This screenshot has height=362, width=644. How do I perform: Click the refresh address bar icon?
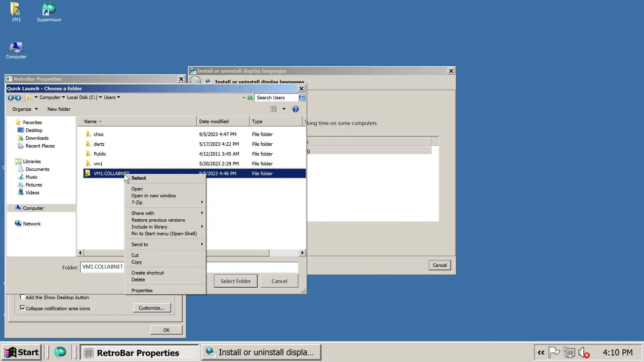[x=250, y=98]
